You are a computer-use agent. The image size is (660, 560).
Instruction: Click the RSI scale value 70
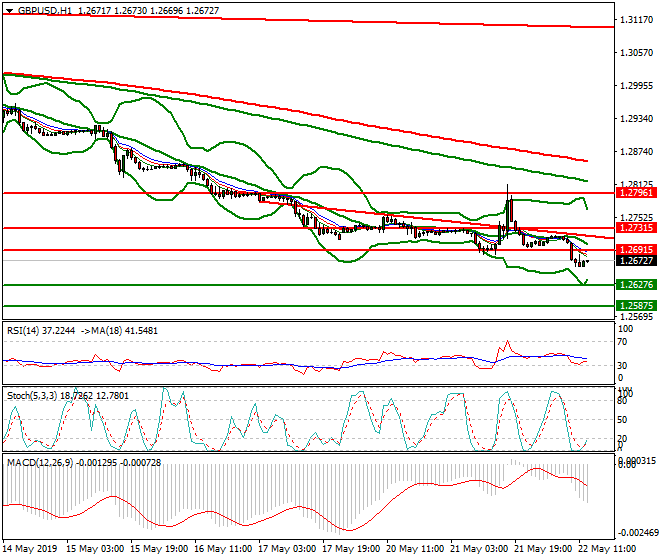tap(623, 342)
